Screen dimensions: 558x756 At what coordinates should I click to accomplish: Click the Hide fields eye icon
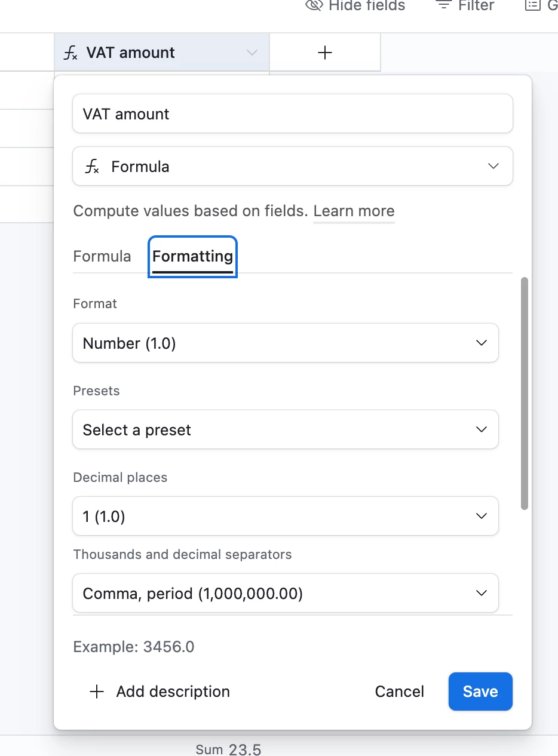314,5
